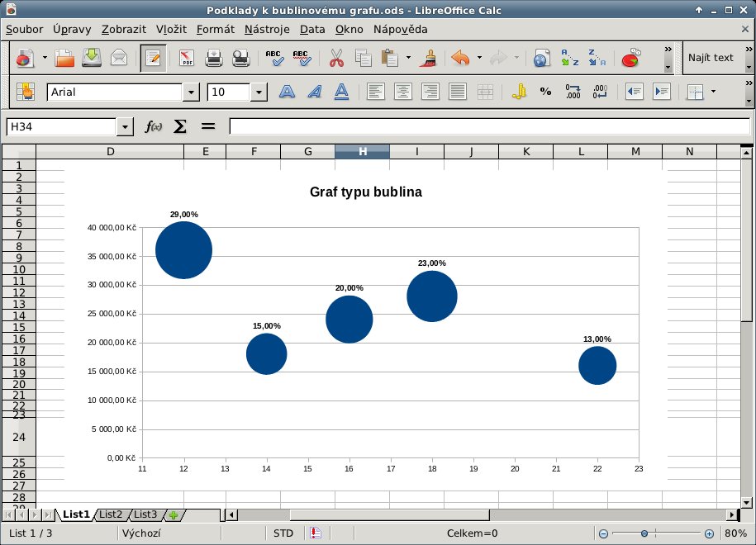
Task: Click into the formula input line
Action: pos(489,126)
